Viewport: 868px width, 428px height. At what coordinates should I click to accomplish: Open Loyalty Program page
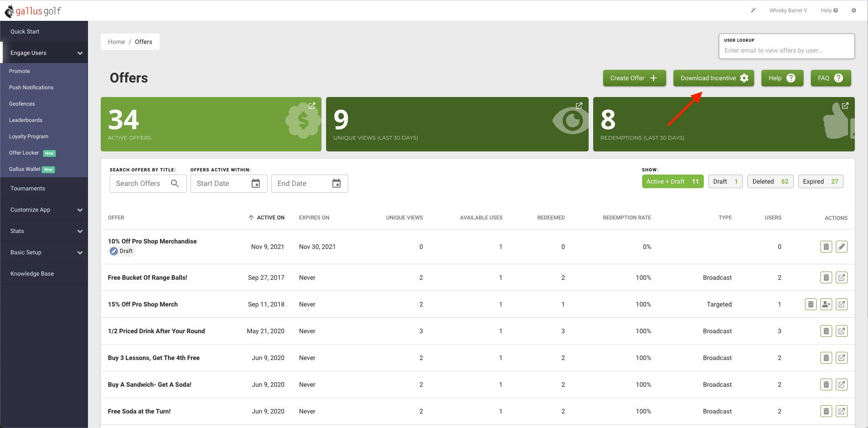(x=29, y=136)
